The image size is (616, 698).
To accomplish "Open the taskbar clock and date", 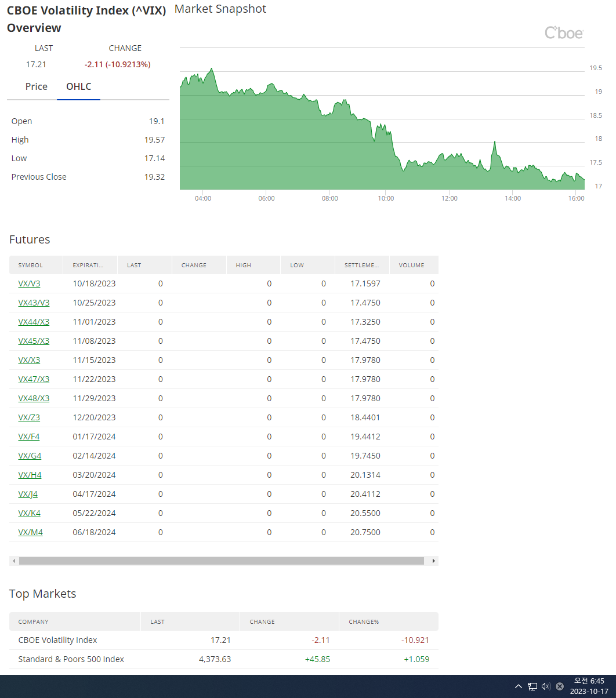I will [x=589, y=686].
